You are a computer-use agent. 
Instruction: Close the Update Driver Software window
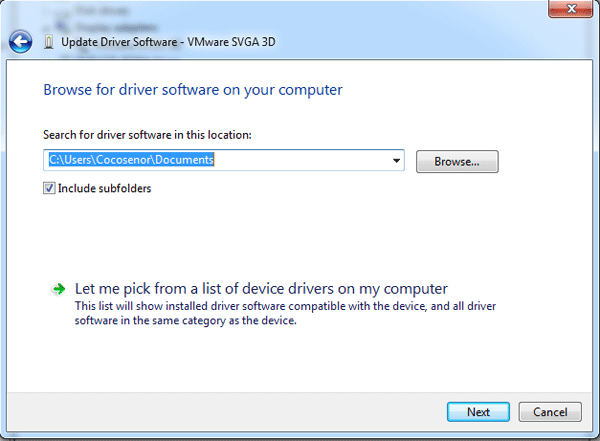tap(571, 8)
